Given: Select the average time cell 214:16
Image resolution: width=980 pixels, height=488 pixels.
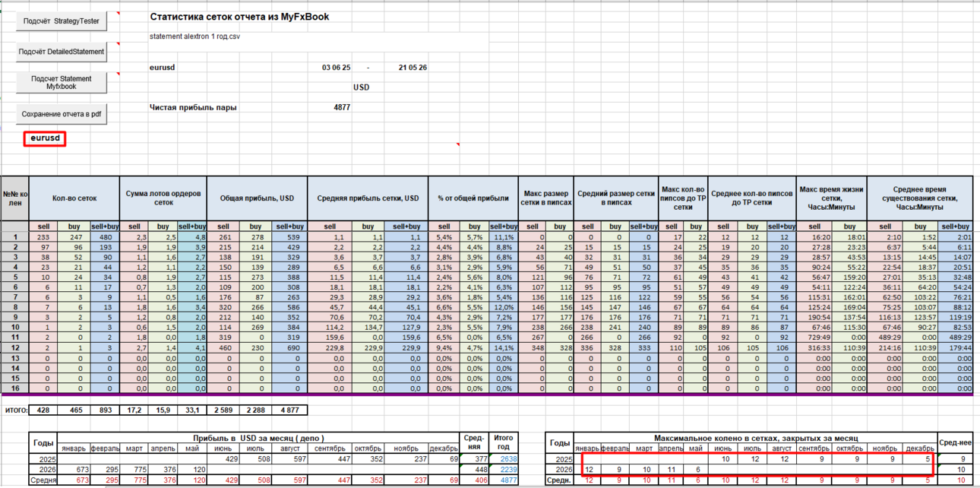Looking at the screenshot, I should pos(885,347).
